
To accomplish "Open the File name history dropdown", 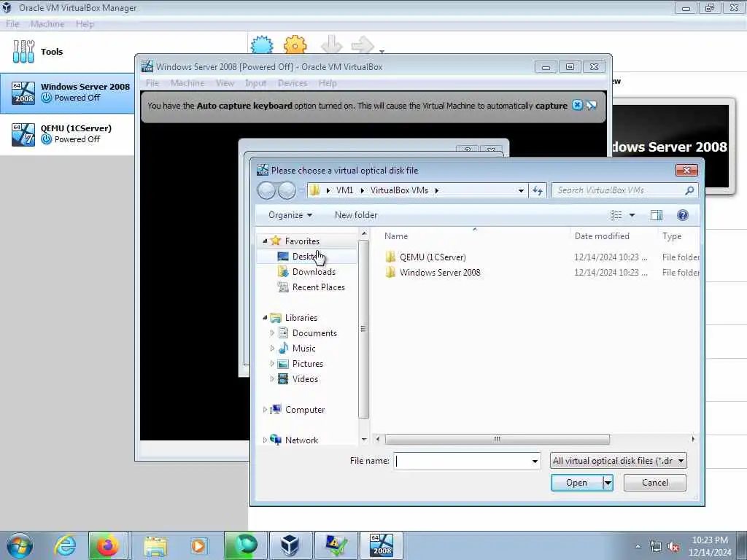I will point(535,461).
